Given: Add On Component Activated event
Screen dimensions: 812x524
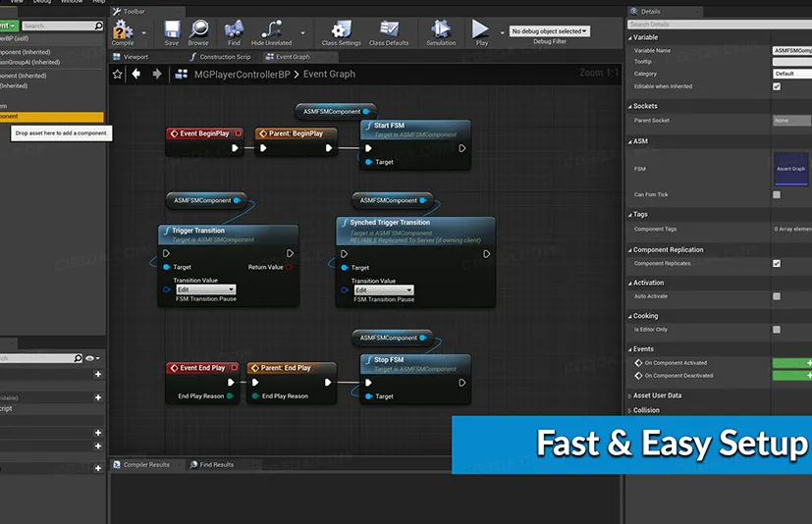Looking at the screenshot, I should coord(792,363).
